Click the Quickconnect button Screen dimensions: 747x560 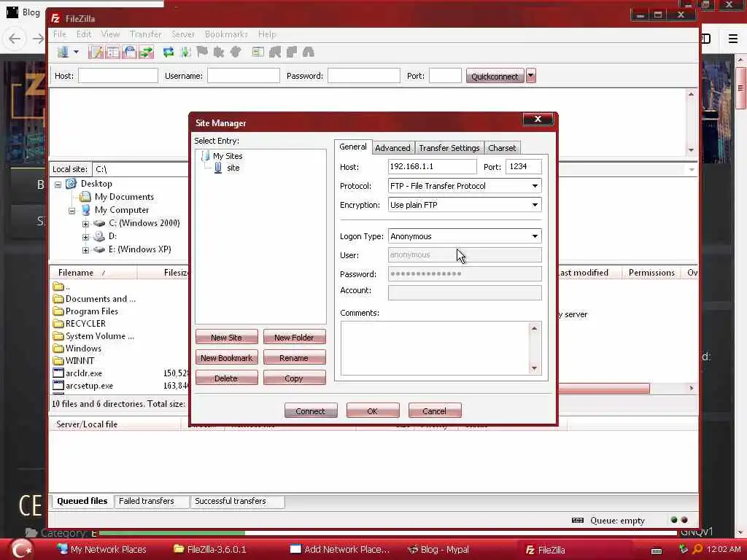495,76
